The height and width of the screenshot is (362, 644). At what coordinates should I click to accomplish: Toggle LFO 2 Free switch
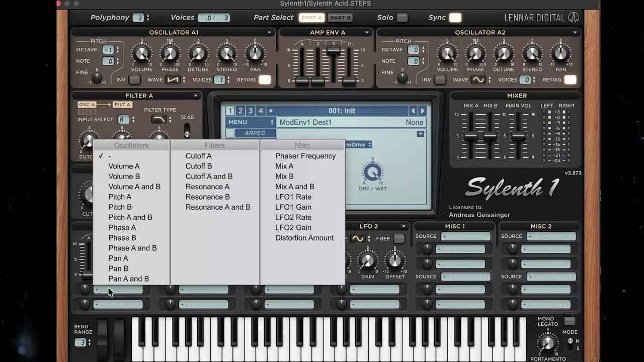(399, 239)
